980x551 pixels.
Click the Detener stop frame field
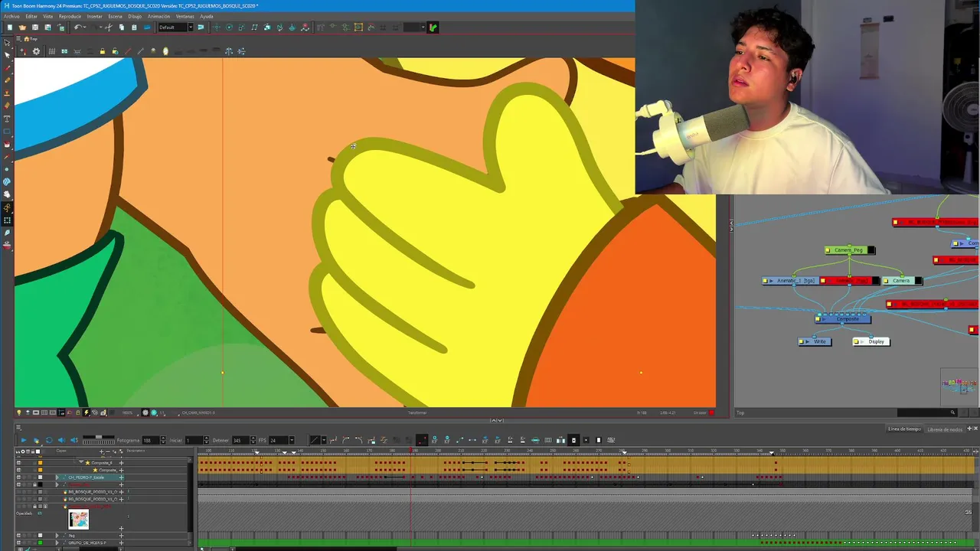tap(241, 440)
